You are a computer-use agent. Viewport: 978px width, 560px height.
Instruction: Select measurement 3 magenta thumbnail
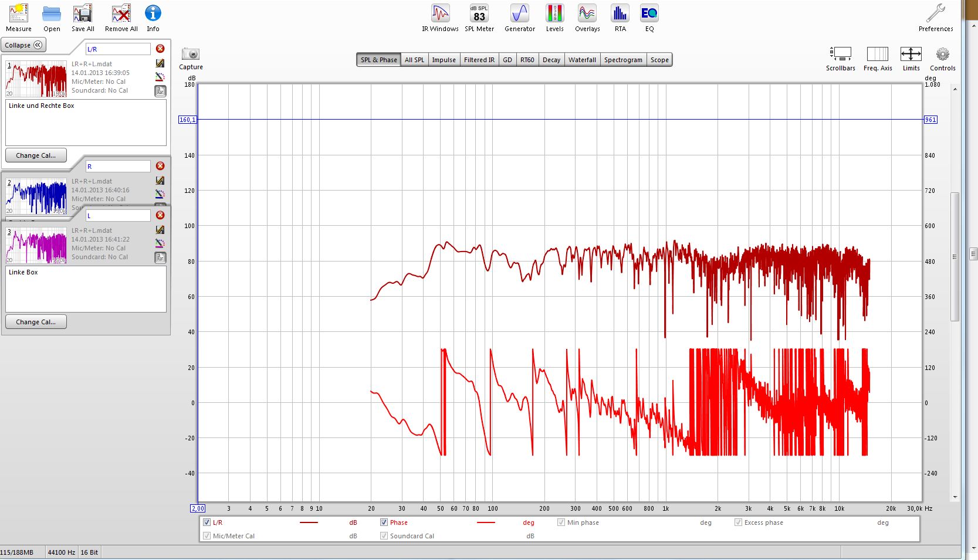coord(36,245)
